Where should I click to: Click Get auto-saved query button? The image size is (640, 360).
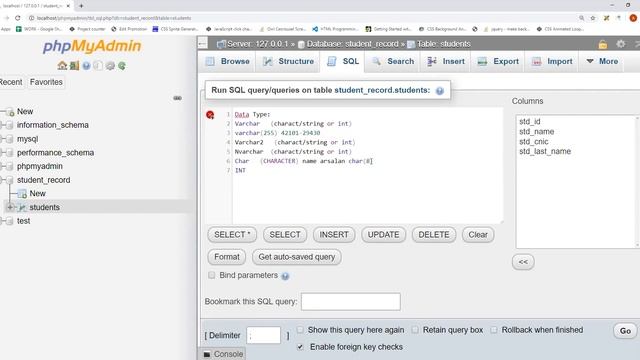297,257
